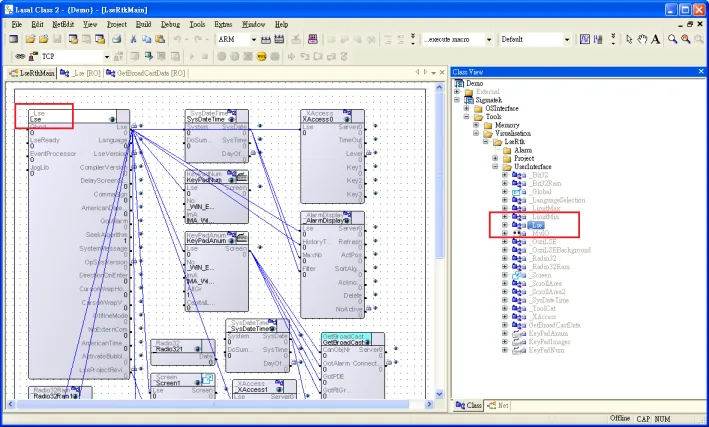Click the green arrow download icon

[148, 57]
